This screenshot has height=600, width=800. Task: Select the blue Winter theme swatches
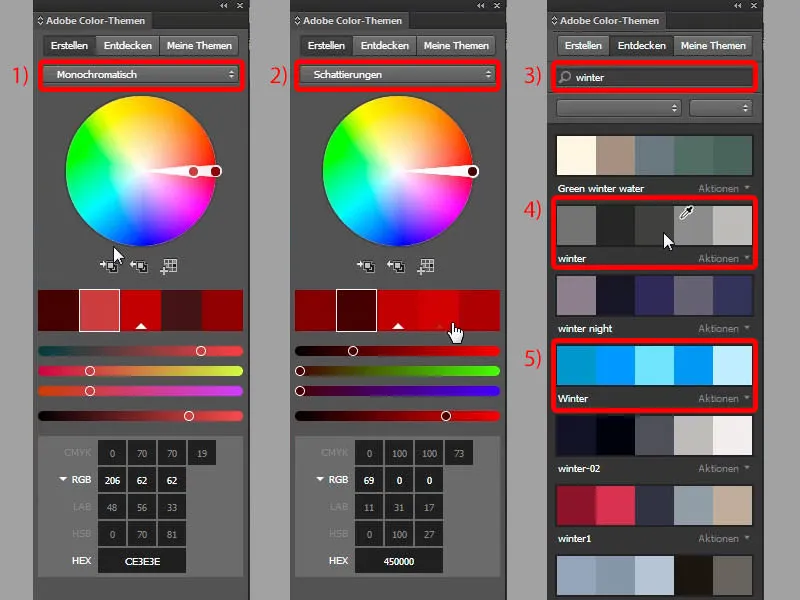pos(654,365)
